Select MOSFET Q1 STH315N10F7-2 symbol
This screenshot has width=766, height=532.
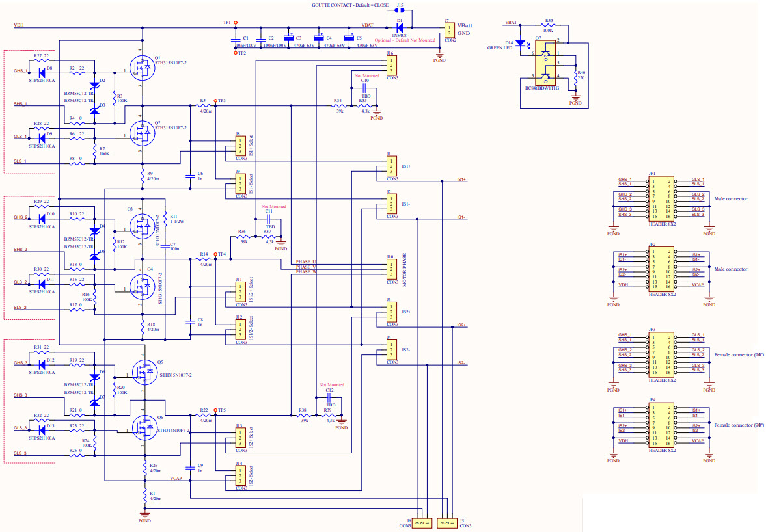pyautogui.click(x=144, y=67)
